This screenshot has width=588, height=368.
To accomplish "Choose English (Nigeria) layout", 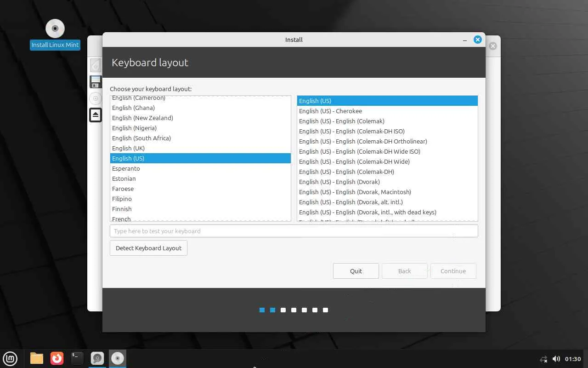I will point(200,128).
